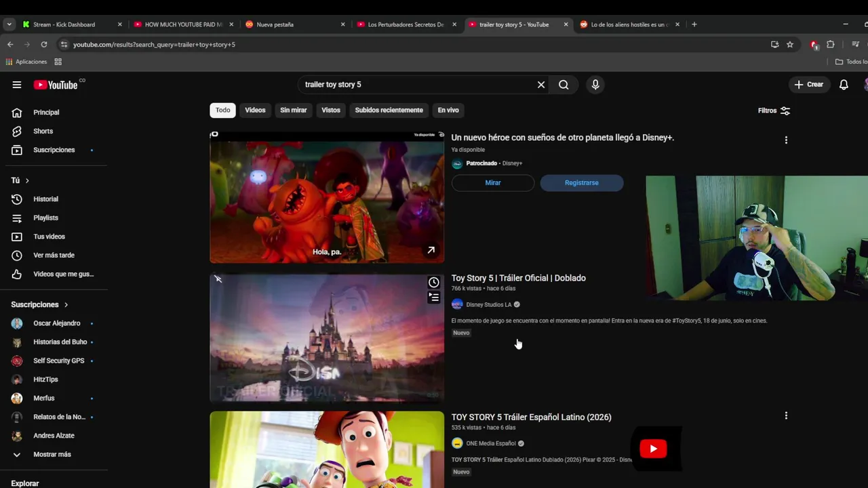Open tab search dropdown arrow
Viewport: 868px width, 488px height.
(x=9, y=24)
